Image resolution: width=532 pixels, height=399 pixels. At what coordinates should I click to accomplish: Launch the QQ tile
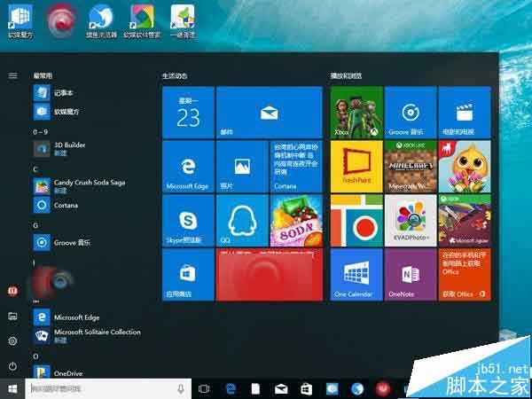tap(242, 221)
